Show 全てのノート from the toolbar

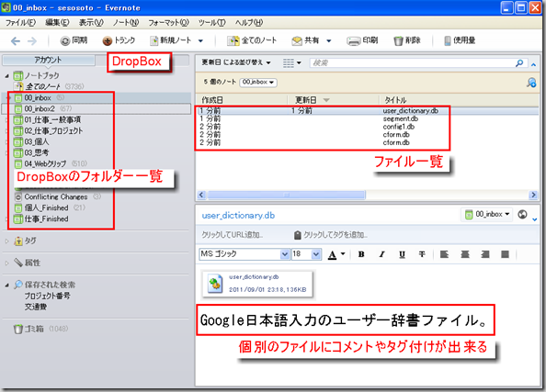(252, 40)
